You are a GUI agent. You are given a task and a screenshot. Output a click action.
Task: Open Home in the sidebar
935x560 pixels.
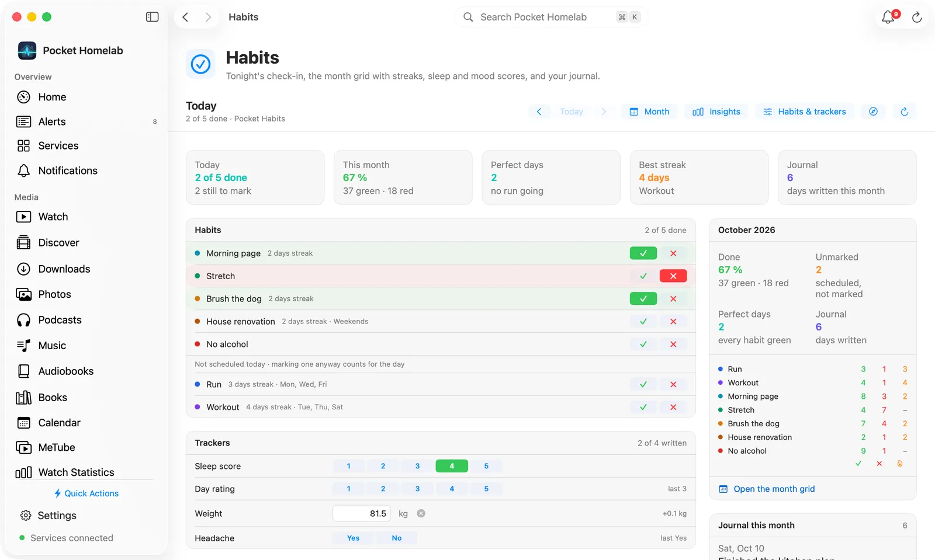(86, 97)
